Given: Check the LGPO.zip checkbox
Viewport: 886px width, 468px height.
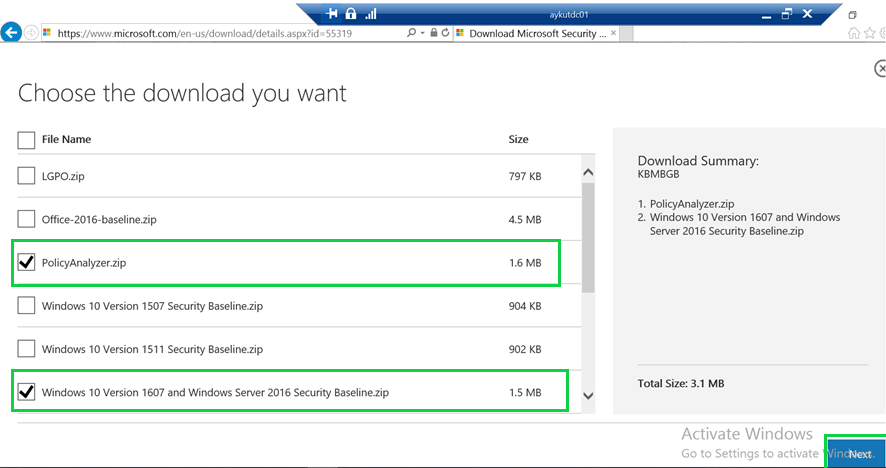Looking at the screenshot, I should [26, 177].
